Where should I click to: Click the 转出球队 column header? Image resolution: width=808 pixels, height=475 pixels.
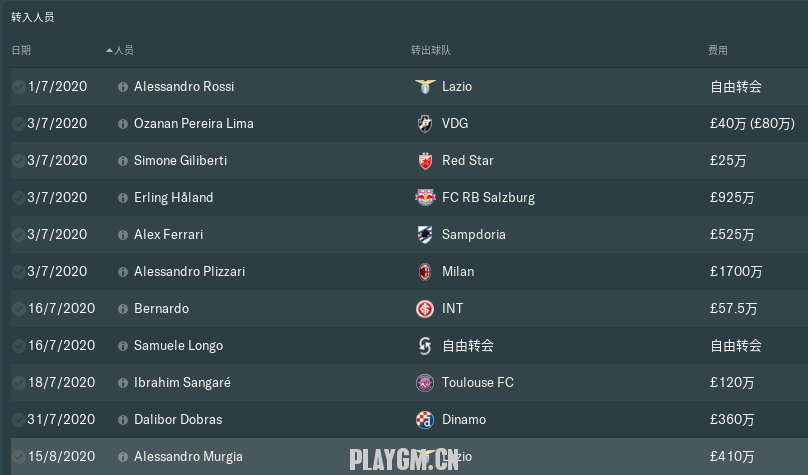[431, 50]
